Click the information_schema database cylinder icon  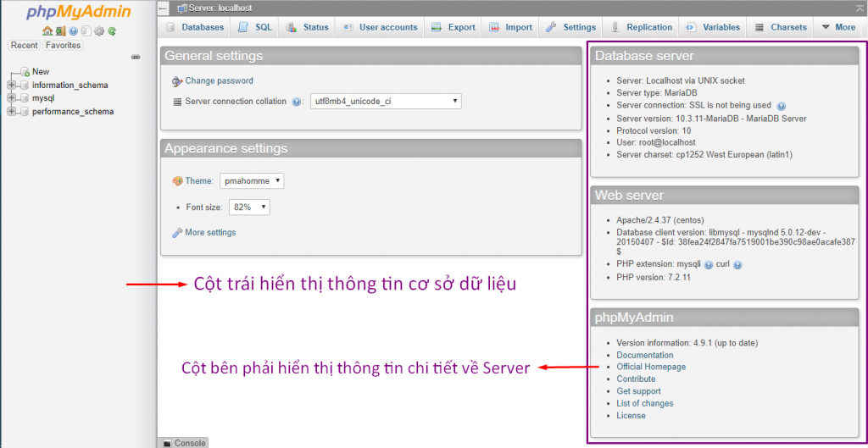(x=25, y=86)
